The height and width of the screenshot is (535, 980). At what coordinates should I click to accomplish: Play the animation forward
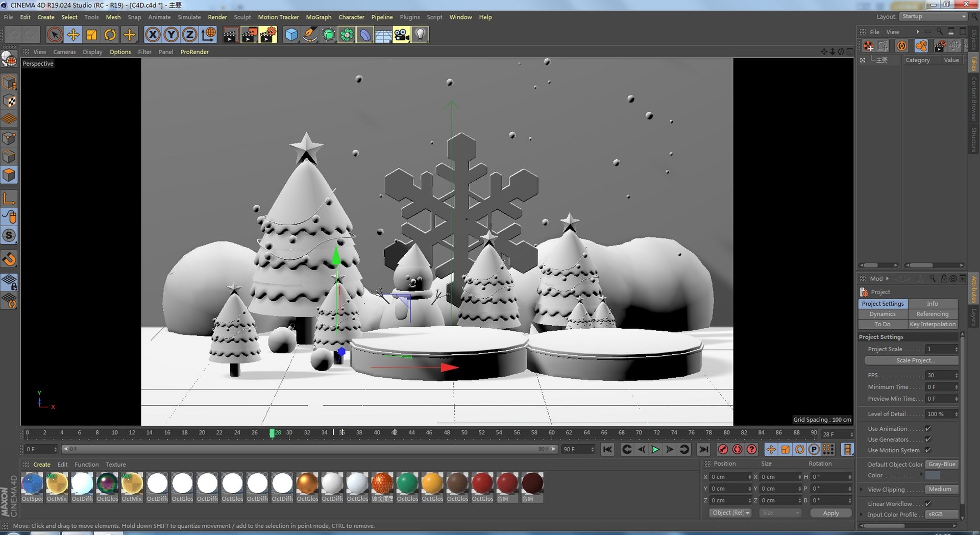(655, 449)
